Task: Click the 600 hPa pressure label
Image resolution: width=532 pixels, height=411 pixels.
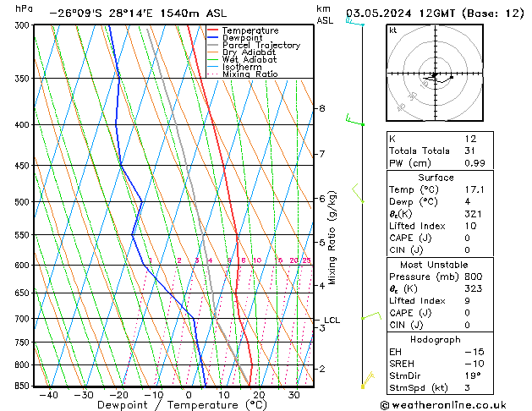Action: tap(24, 266)
